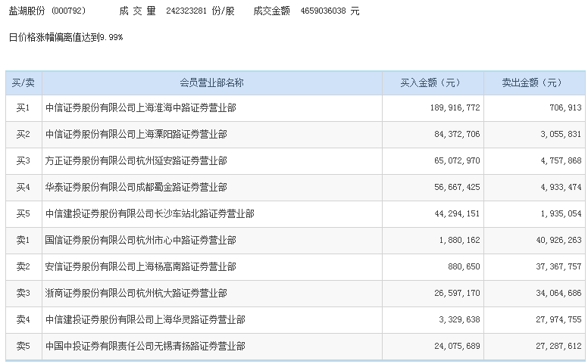
Task: Open 中信建投上海华灵路证券营业部 entry
Action: click(x=145, y=320)
